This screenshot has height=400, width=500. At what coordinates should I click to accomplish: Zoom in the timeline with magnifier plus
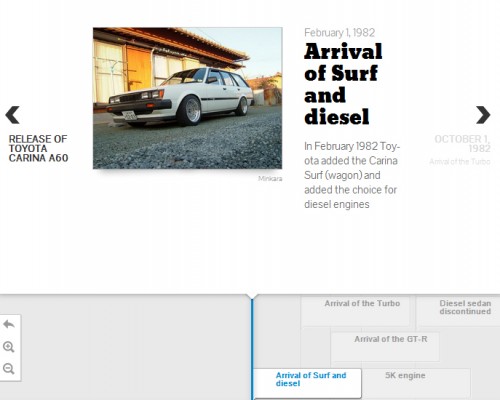(9, 347)
